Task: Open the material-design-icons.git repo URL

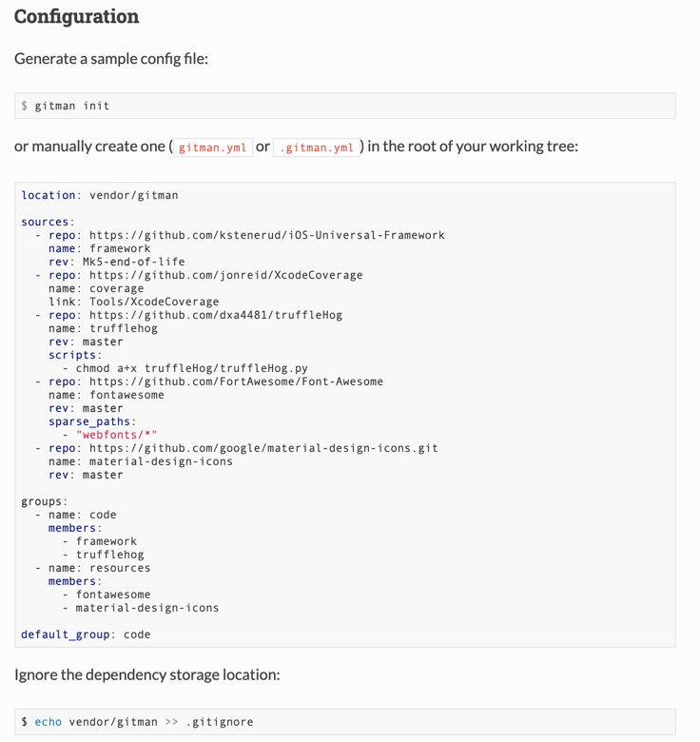Action: coord(263,448)
